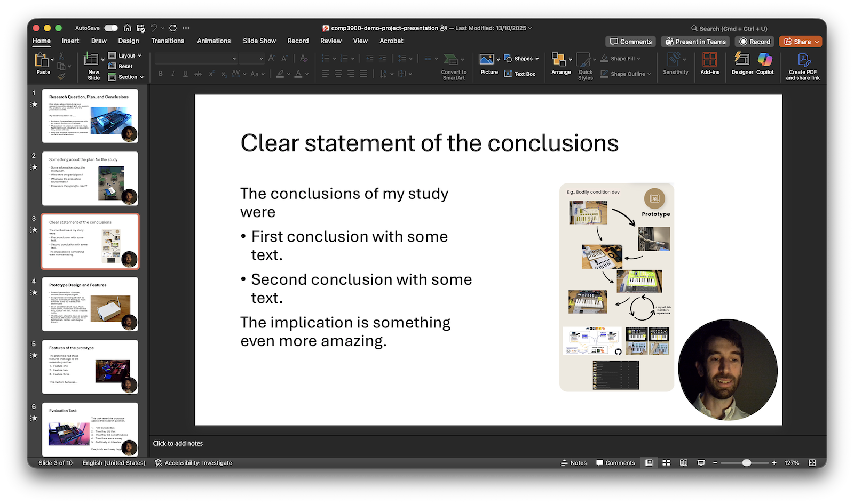Toggle italic formatting
This screenshot has width=854, height=504.
point(172,74)
